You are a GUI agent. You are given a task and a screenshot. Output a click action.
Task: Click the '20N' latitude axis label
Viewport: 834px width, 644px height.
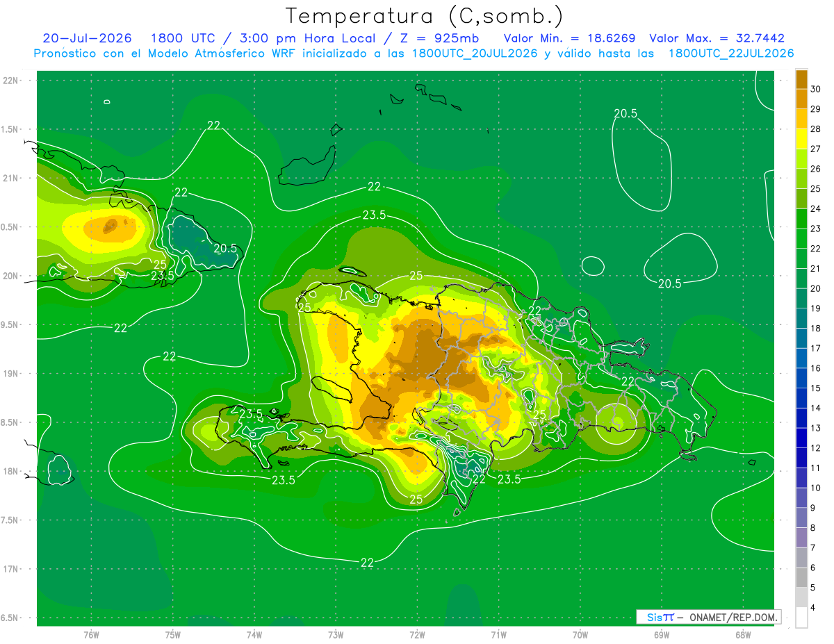pos(11,276)
